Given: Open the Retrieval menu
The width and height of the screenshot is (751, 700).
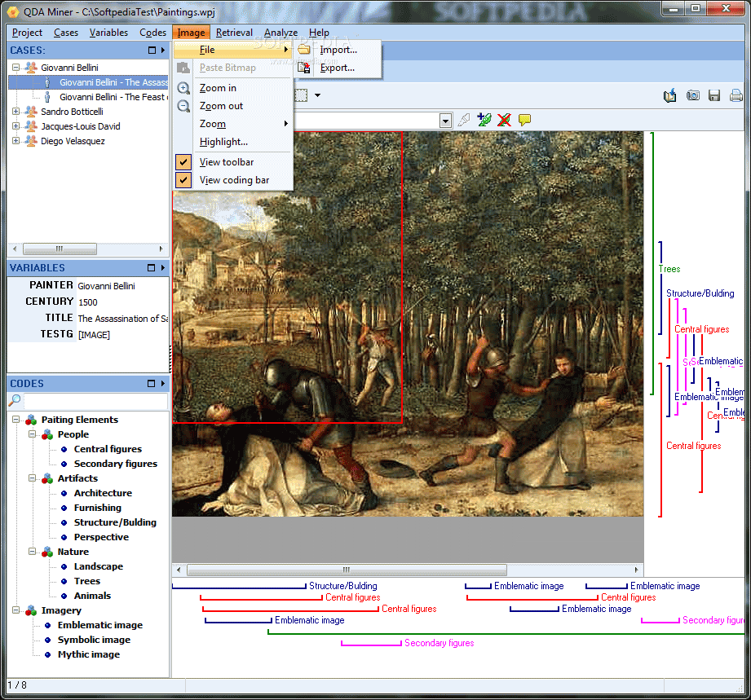Looking at the screenshot, I should click(234, 33).
